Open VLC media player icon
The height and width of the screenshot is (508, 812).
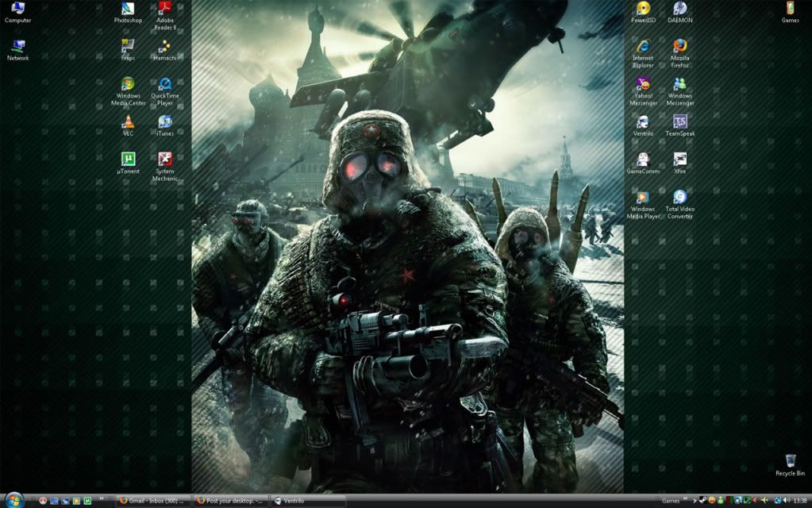pyautogui.click(x=128, y=121)
